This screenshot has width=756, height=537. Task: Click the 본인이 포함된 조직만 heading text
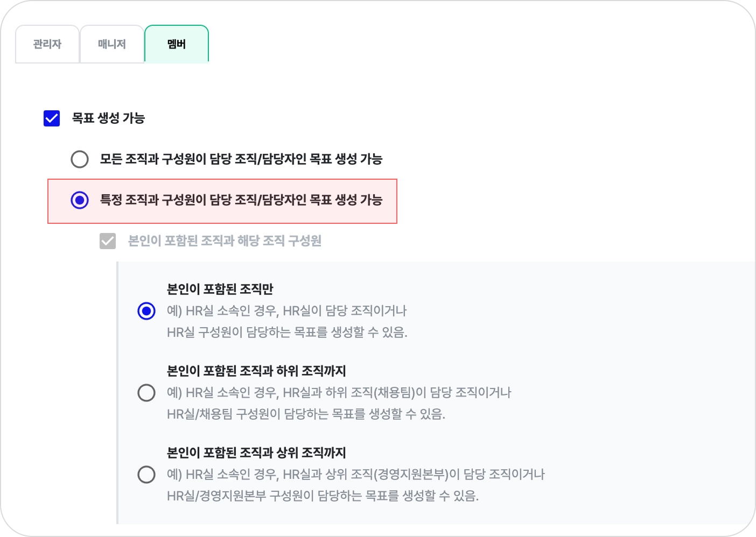pos(220,289)
